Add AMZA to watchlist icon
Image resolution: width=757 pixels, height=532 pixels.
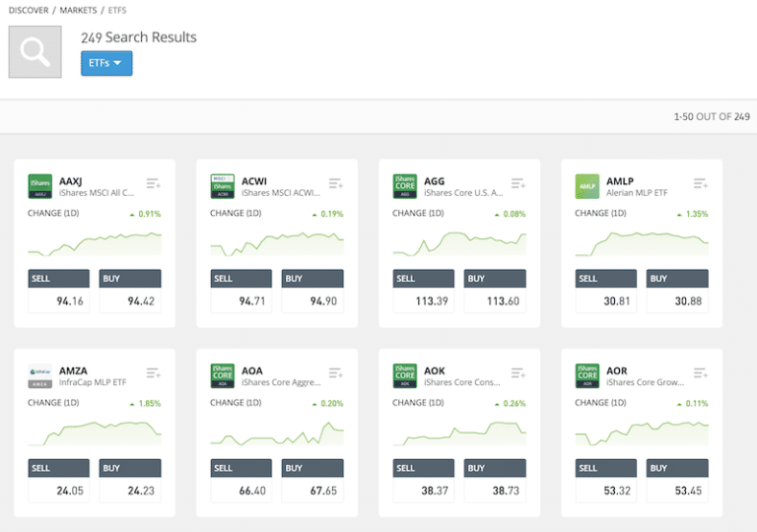click(153, 373)
